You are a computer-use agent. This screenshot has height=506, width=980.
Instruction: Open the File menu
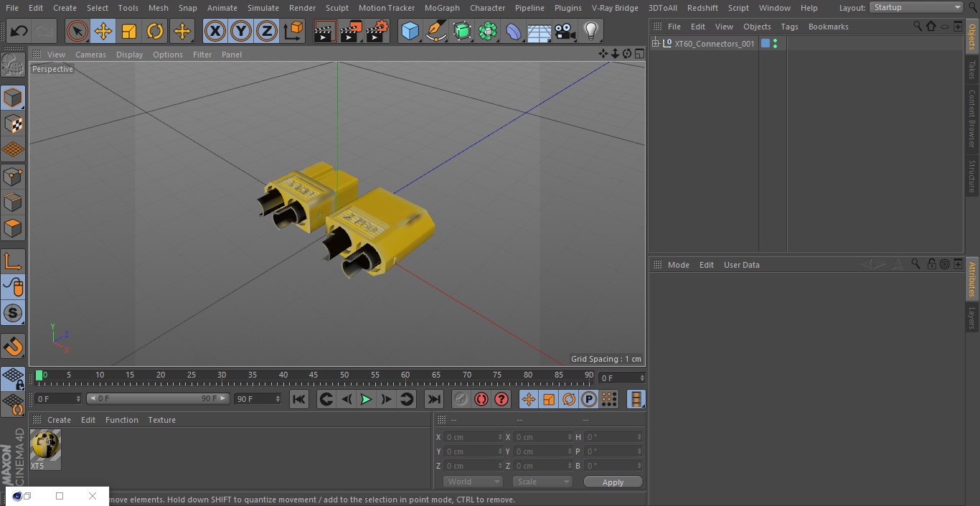click(x=12, y=8)
